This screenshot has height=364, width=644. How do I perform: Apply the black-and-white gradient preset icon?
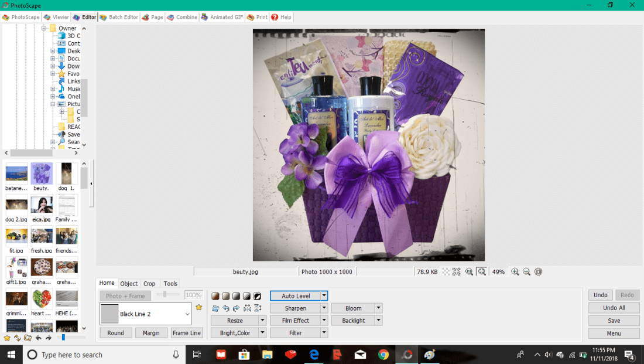click(x=246, y=296)
